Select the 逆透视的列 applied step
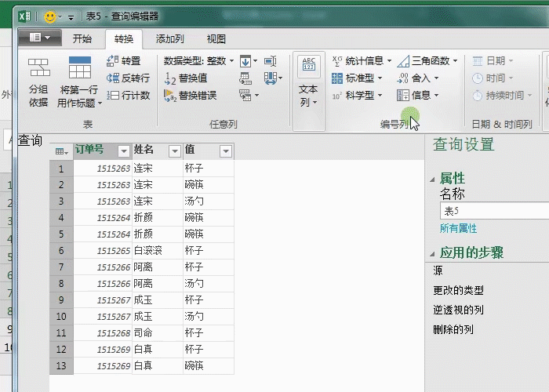 (x=458, y=310)
